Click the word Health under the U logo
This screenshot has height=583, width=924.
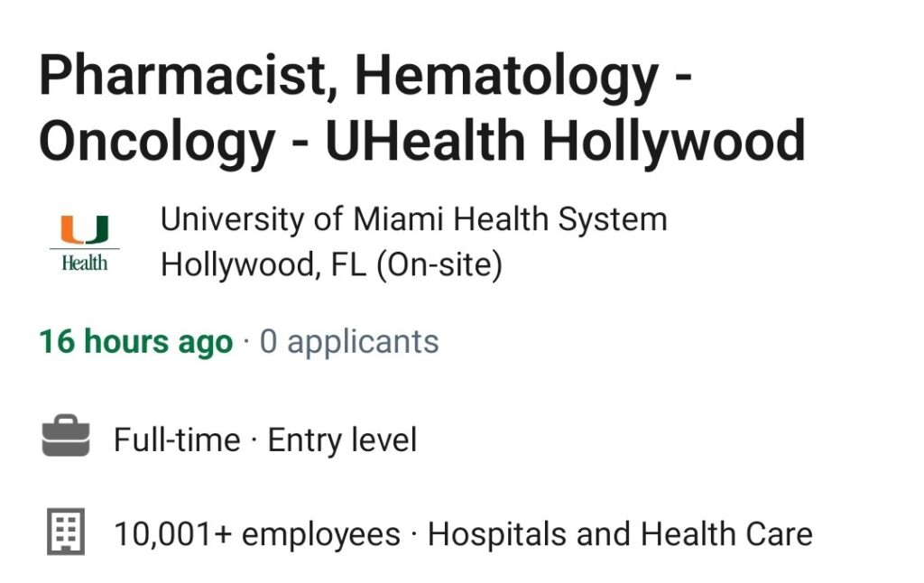tap(85, 263)
